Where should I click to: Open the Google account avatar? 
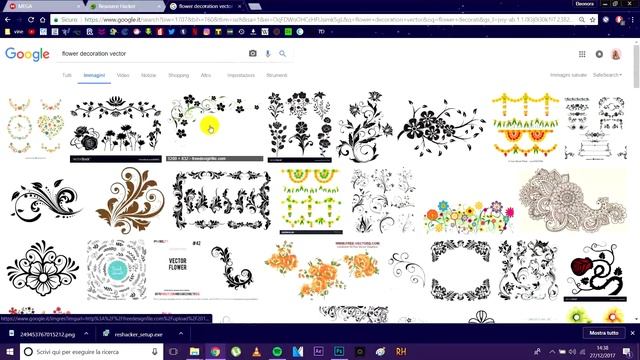point(616,54)
